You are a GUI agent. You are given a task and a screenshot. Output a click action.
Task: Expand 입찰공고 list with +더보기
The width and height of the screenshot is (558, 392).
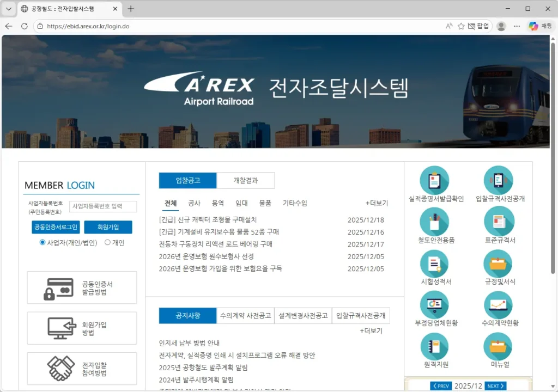[378, 203]
